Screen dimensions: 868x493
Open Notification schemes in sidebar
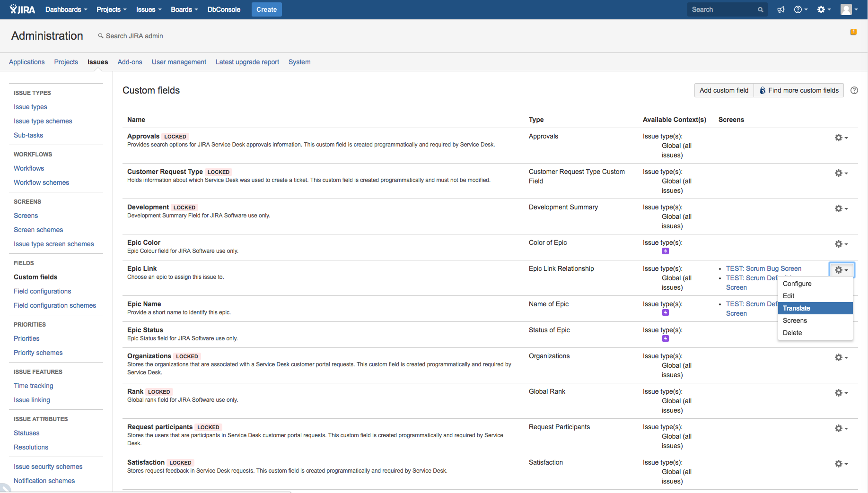[44, 481]
